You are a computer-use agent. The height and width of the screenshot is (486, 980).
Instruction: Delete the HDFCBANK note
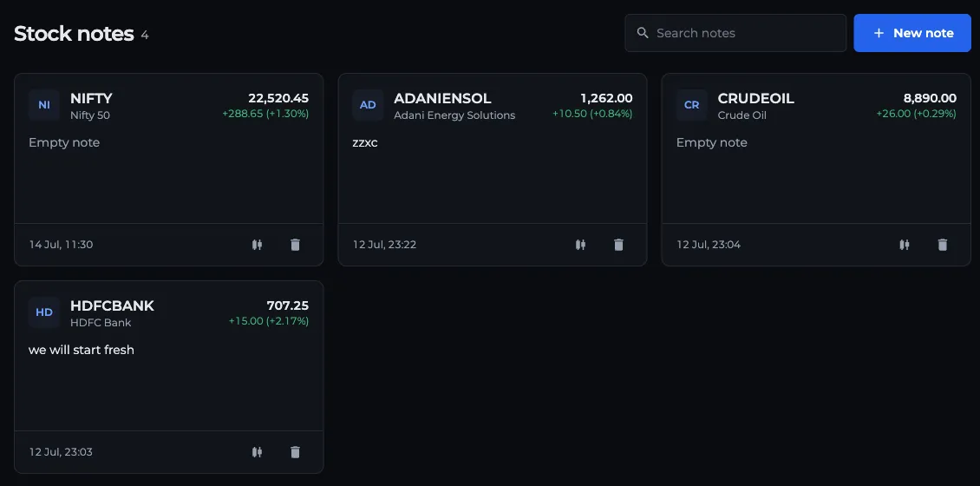click(x=296, y=451)
